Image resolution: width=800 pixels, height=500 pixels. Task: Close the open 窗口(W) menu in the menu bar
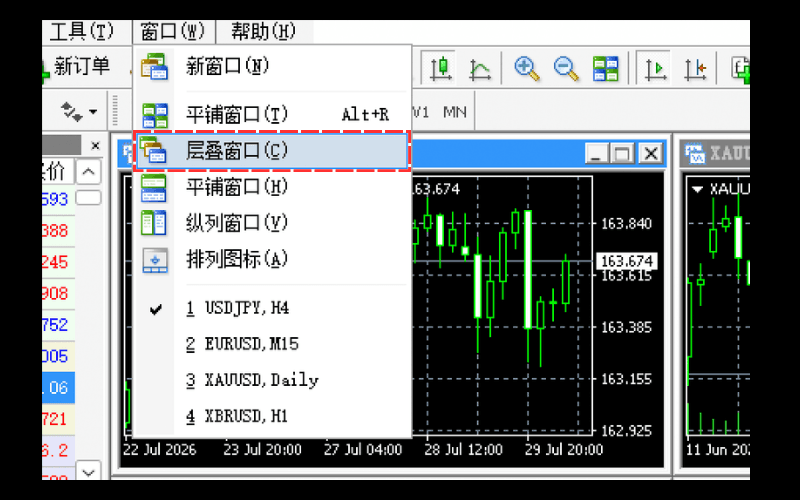(x=172, y=32)
